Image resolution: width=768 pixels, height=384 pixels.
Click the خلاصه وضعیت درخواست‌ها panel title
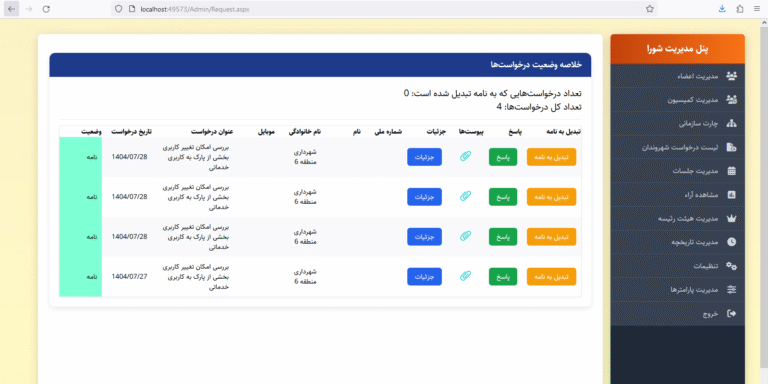[x=536, y=65]
